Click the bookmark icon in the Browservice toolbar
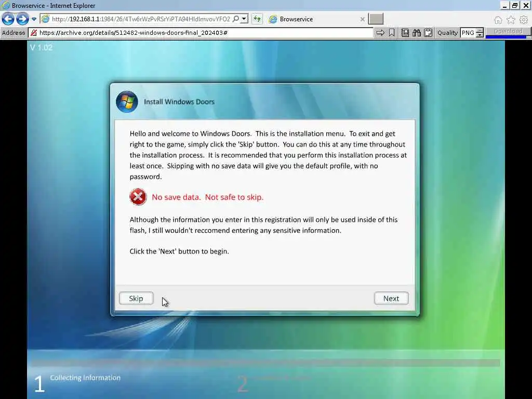The image size is (532, 399). point(392,33)
